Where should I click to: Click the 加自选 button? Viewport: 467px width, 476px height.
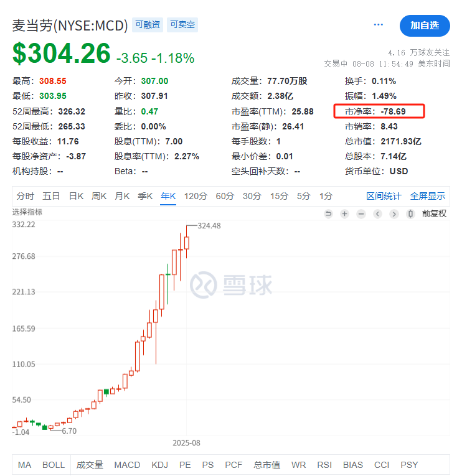click(425, 26)
